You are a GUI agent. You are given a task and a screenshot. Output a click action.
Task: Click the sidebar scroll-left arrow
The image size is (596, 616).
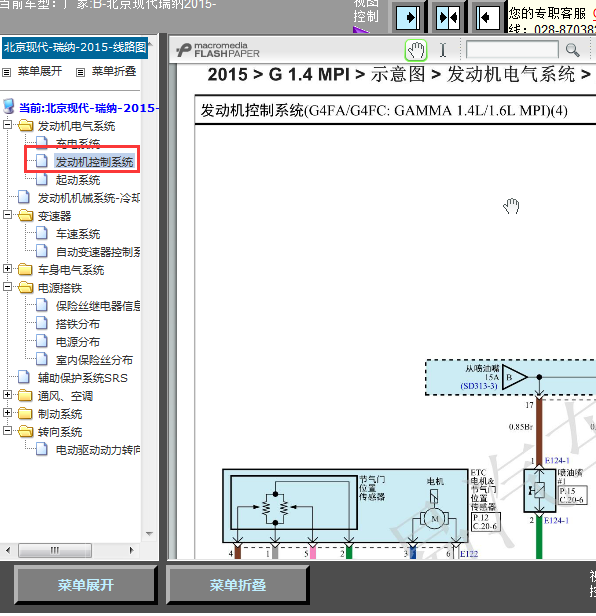[8, 550]
